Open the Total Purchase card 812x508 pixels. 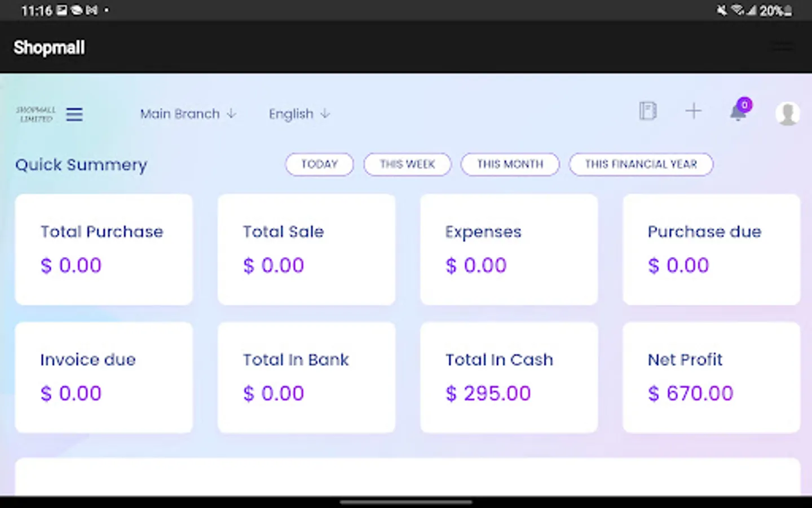coord(104,249)
